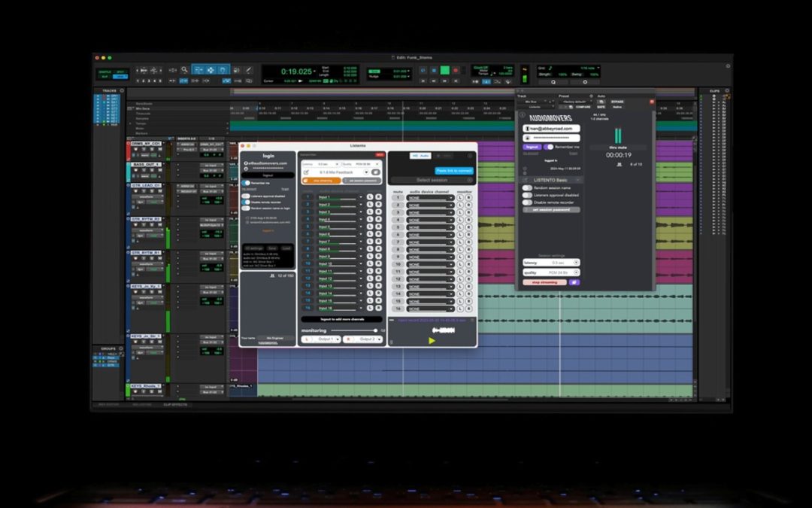
Task: Toggle Listeners approval disabled in Audiomovers plugin
Action: 527,196
